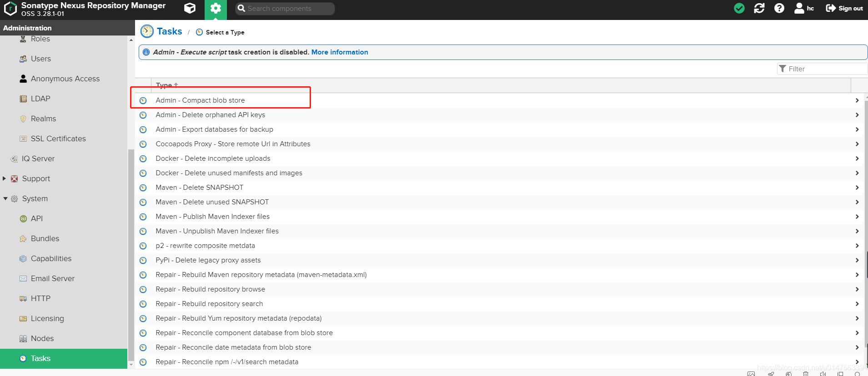
Task: Click the Realms shield icon in sidebar
Action: click(23, 119)
